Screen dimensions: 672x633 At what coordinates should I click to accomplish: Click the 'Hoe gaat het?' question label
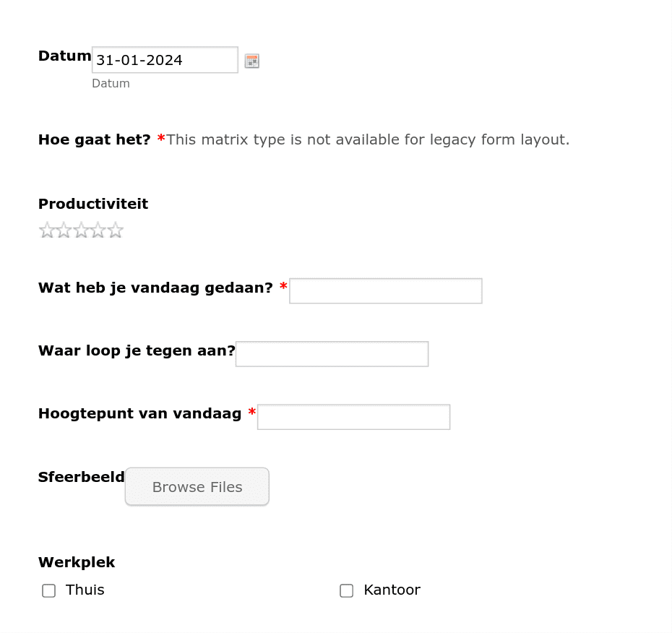94,139
